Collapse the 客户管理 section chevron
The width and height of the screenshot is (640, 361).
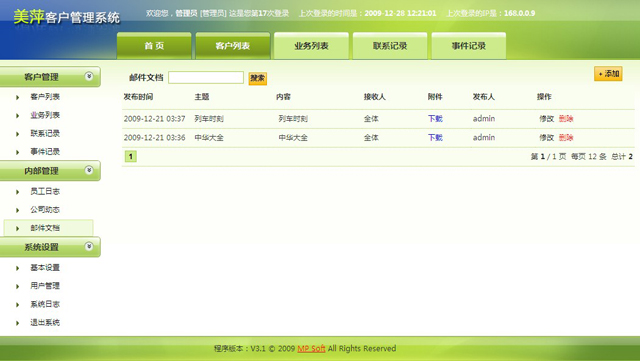(89, 76)
